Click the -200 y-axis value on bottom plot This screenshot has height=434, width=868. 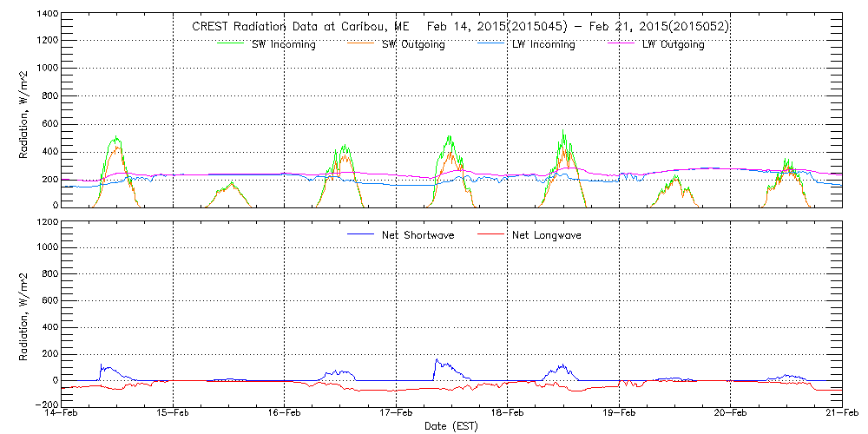[43, 404]
